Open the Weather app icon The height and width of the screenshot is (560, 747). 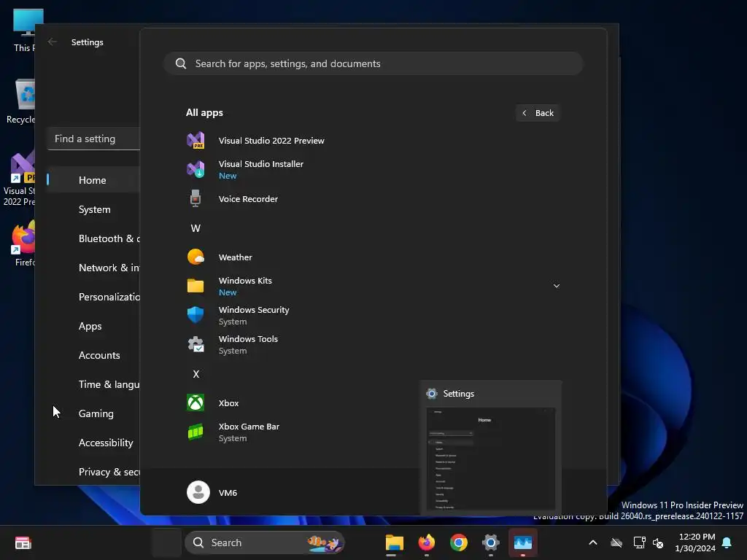(196, 257)
